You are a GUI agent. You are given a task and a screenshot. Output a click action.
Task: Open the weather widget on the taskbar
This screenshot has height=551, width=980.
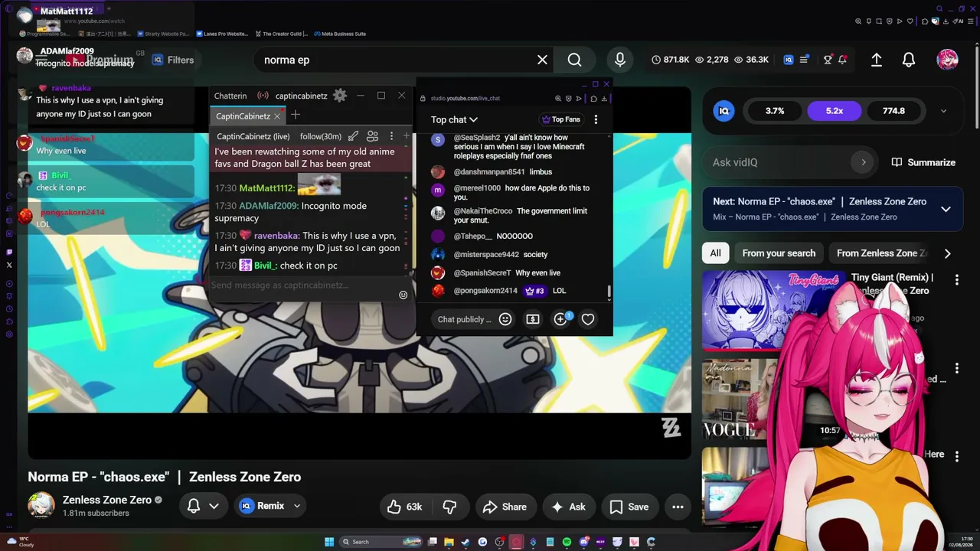tap(21, 542)
